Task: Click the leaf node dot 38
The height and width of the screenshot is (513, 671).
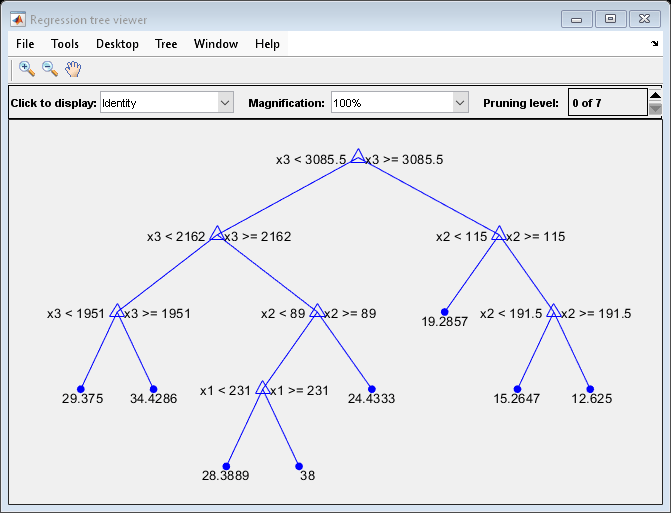Action: [299, 466]
